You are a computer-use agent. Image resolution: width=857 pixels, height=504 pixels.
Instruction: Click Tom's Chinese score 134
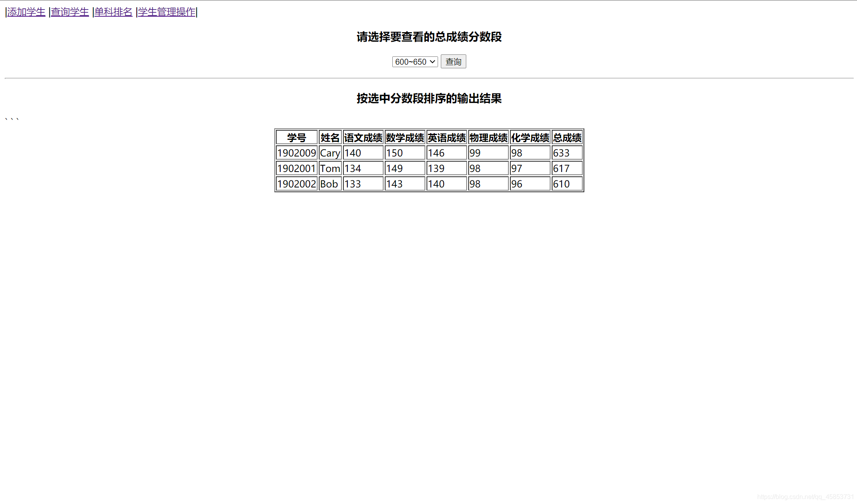(x=363, y=168)
